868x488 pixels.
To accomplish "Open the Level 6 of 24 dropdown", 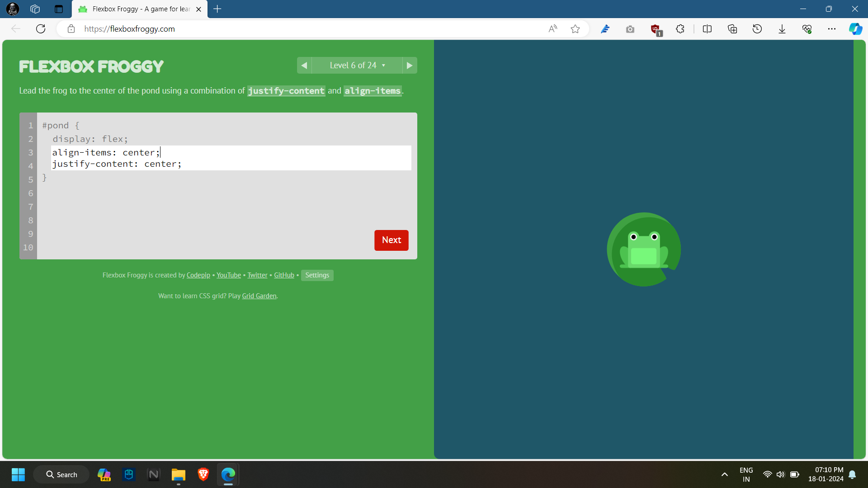I will click(x=357, y=66).
